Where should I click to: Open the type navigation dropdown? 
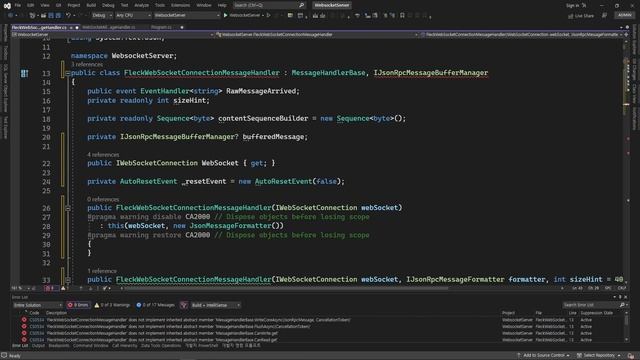click(x=316, y=35)
